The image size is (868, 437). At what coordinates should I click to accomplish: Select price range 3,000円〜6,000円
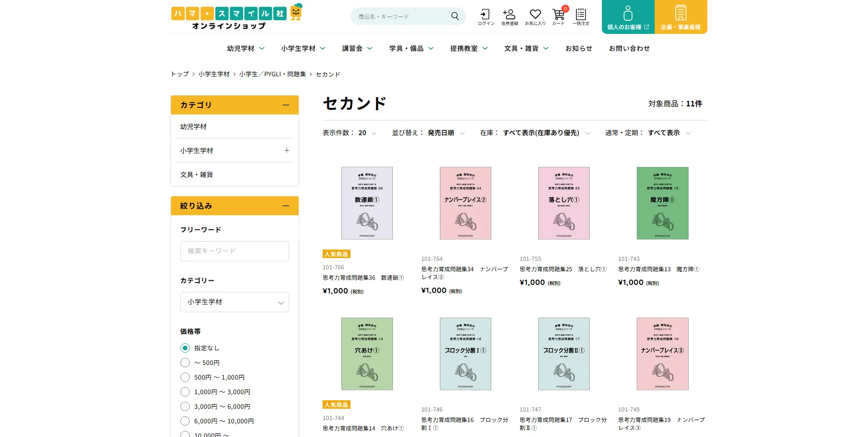[x=185, y=406]
